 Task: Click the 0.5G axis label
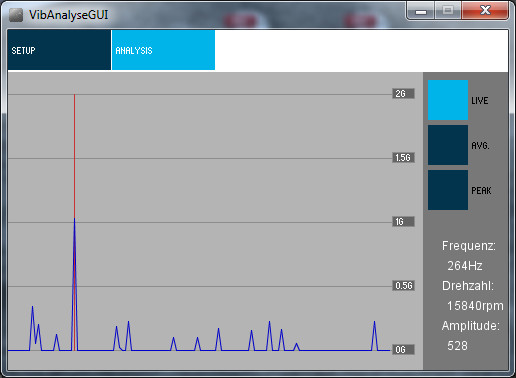pyautogui.click(x=403, y=286)
